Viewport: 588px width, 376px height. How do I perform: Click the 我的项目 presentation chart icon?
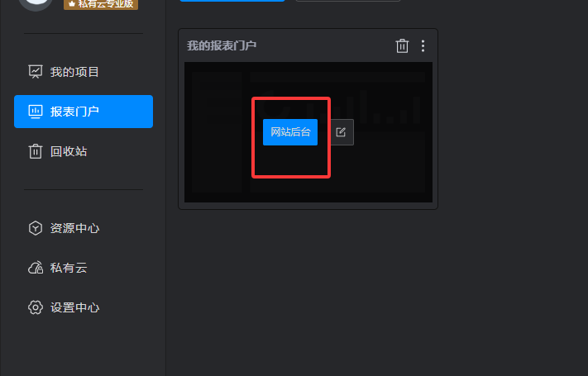click(36, 72)
